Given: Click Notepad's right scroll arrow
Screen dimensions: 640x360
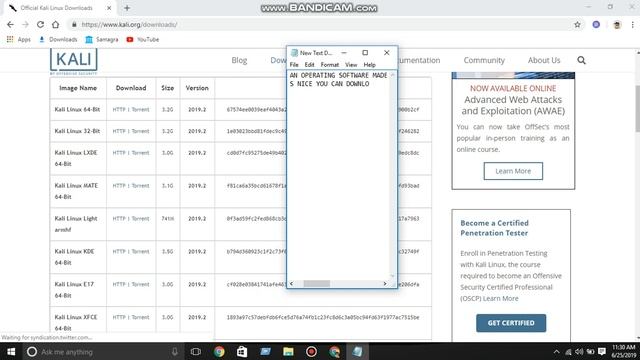Looking at the screenshot, I should [x=384, y=283].
